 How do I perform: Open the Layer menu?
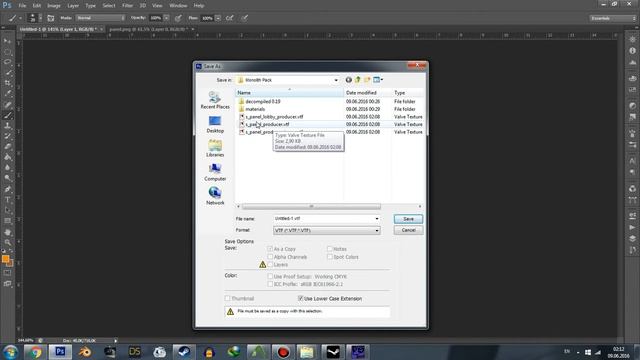(x=73, y=6)
